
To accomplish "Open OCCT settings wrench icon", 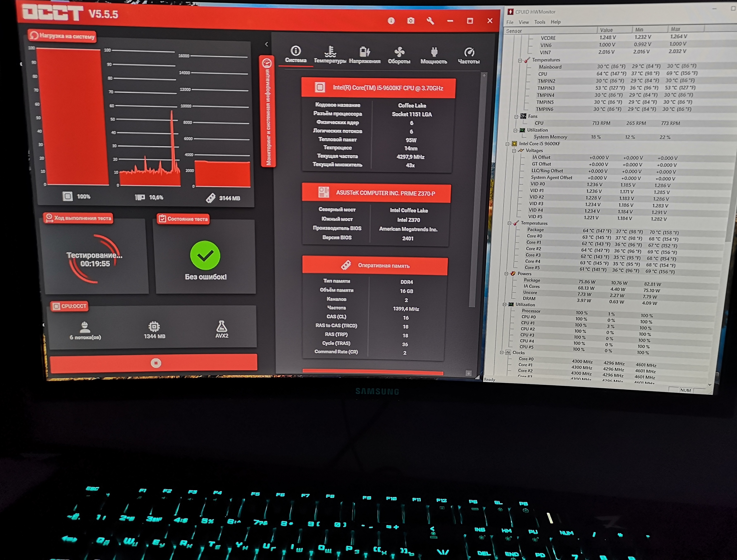I will [x=430, y=21].
